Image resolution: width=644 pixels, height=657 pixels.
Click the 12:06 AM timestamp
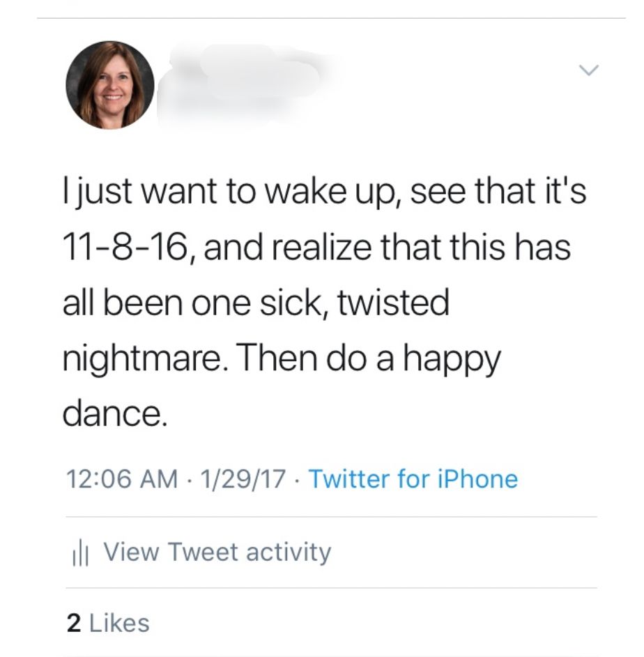pos(121,479)
